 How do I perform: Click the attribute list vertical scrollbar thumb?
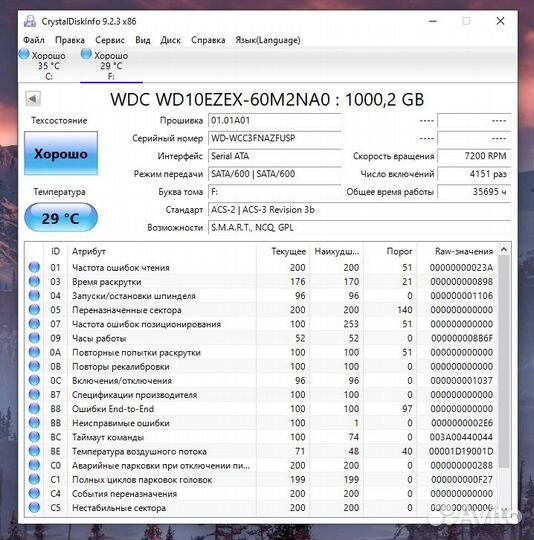pos(504,362)
